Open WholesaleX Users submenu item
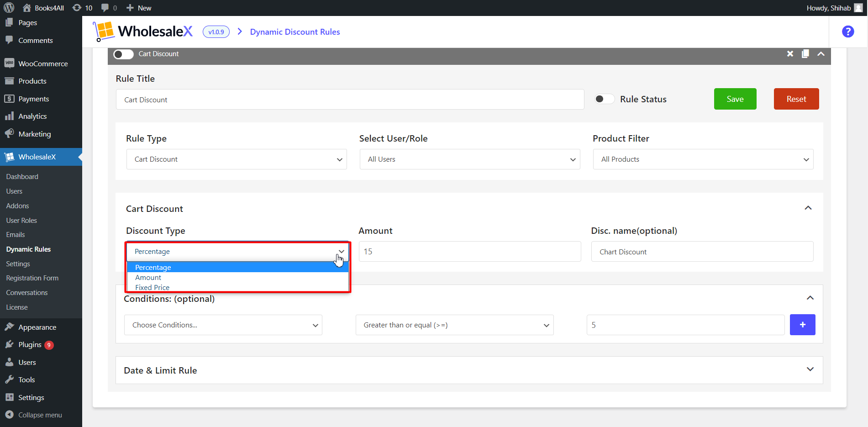868x427 pixels. pos(14,191)
